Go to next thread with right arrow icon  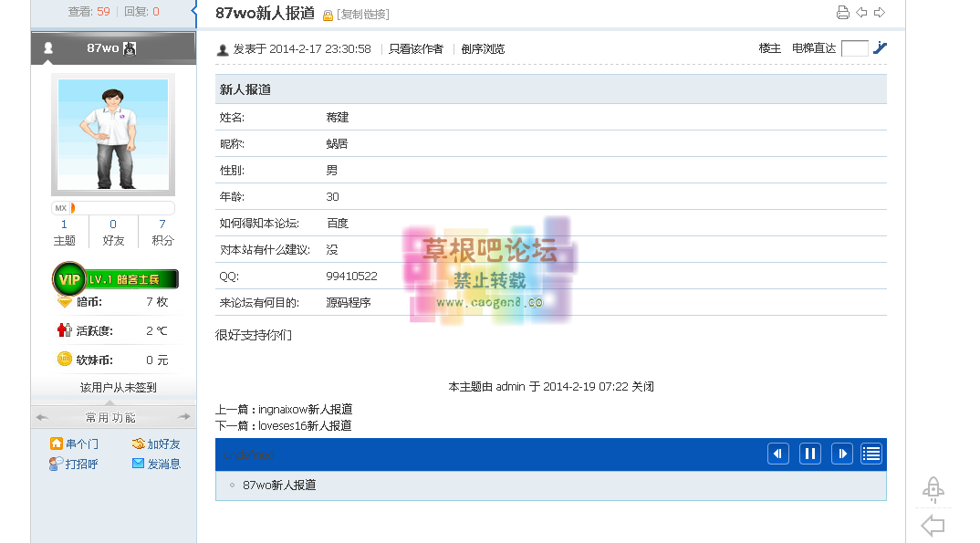click(880, 13)
